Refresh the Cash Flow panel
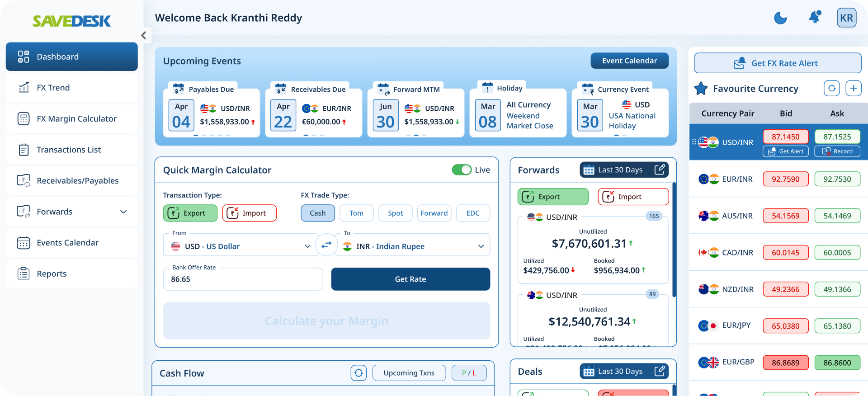Image resolution: width=868 pixels, height=396 pixels. coord(359,373)
